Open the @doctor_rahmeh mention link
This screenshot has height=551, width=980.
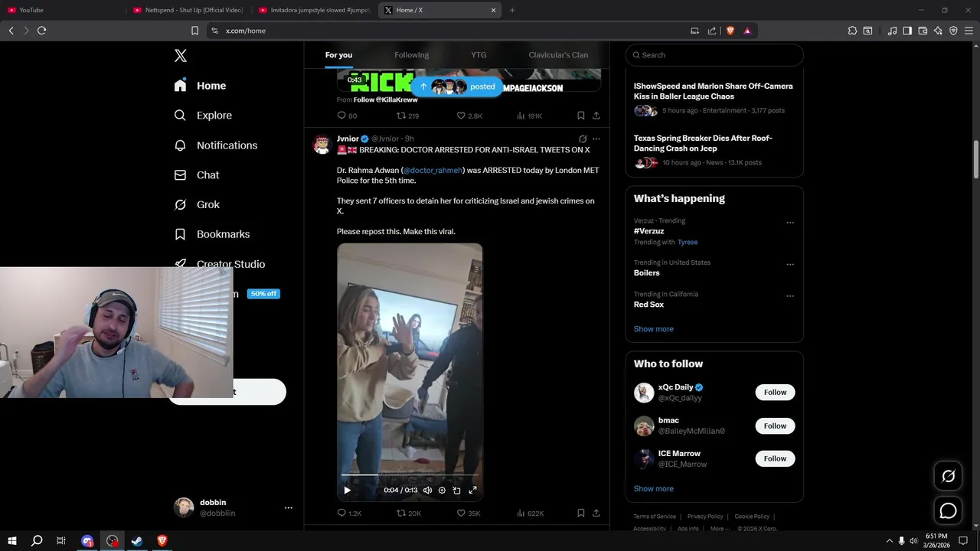(x=433, y=171)
